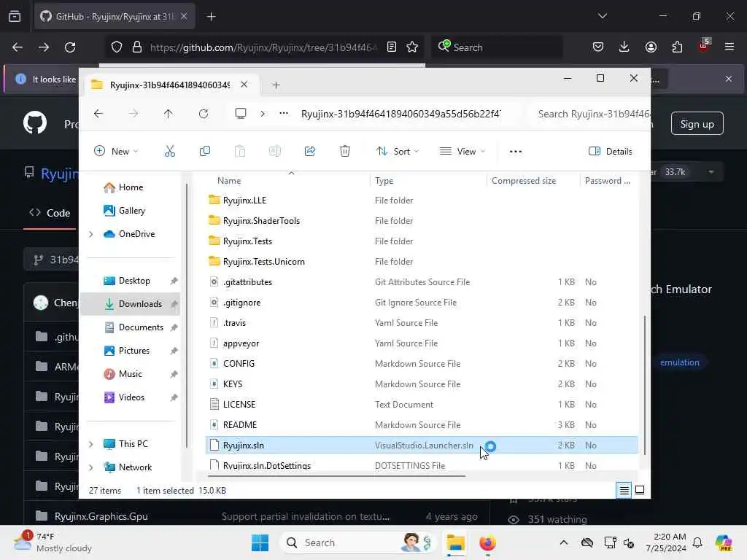Open Firefox from the taskbar
Image resolution: width=747 pixels, height=560 pixels.
coord(487,542)
